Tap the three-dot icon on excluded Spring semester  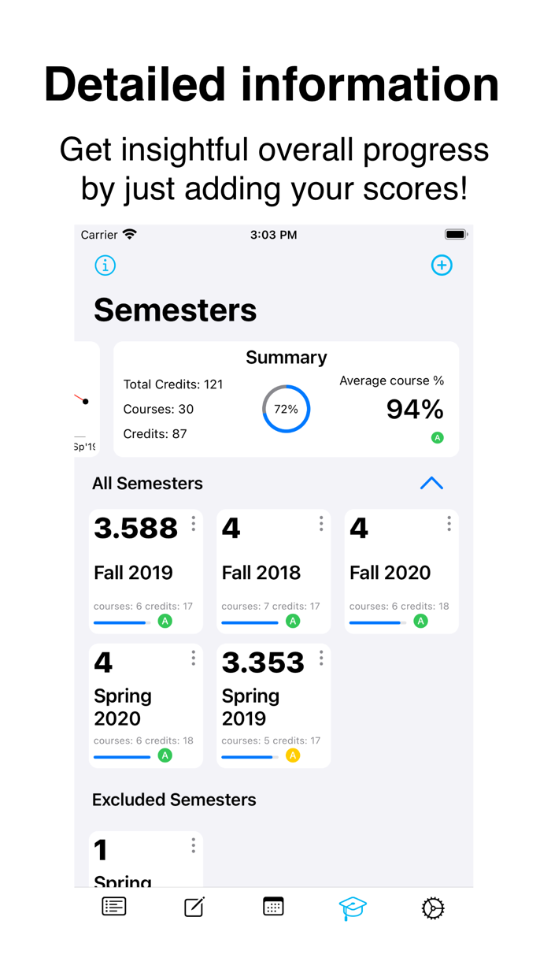pos(193,845)
